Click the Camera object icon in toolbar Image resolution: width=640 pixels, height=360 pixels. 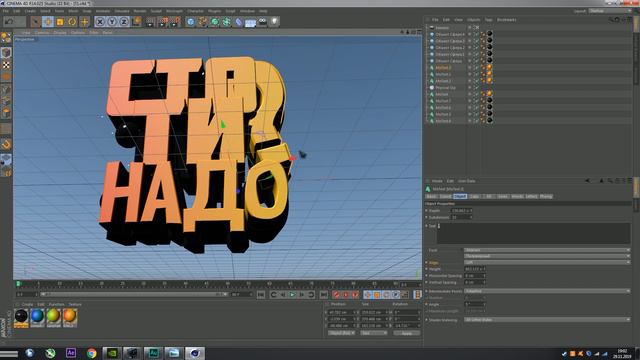coord(262,22)
